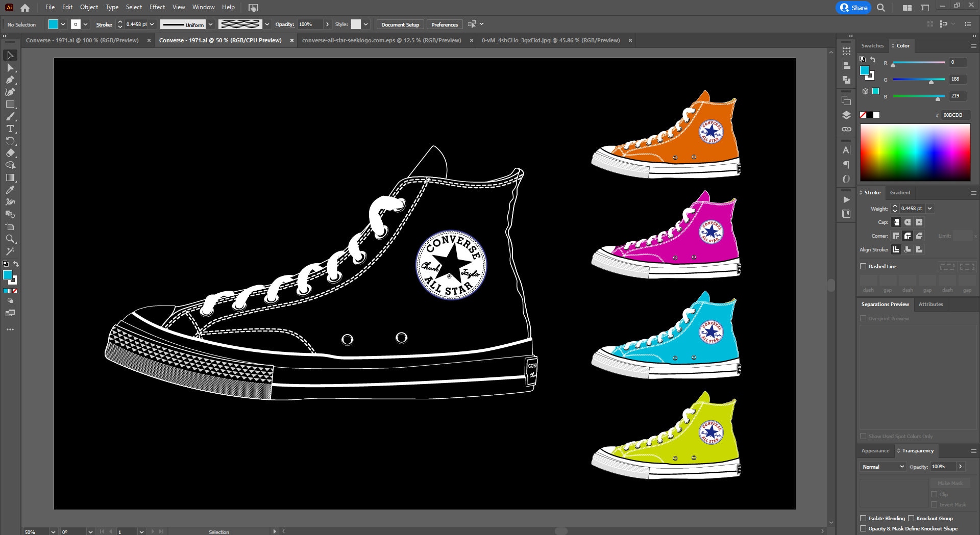This screenshot has width=980, height=535.
Task: Click the white swatch in Color panel
Action: click(876, 115)
